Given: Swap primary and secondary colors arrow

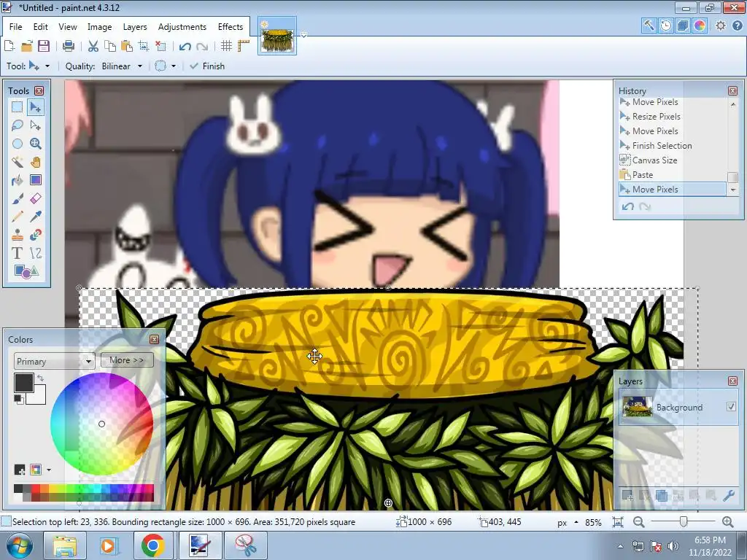Looking at the screenshot, I should (40, 378).
